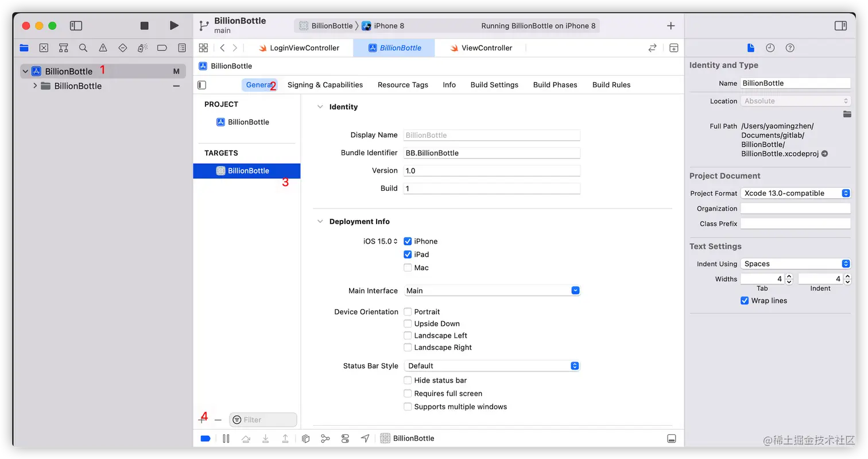868x459 pixels.
Task: Uncheck the iPad checkbox
Action: tap(408, 254)
